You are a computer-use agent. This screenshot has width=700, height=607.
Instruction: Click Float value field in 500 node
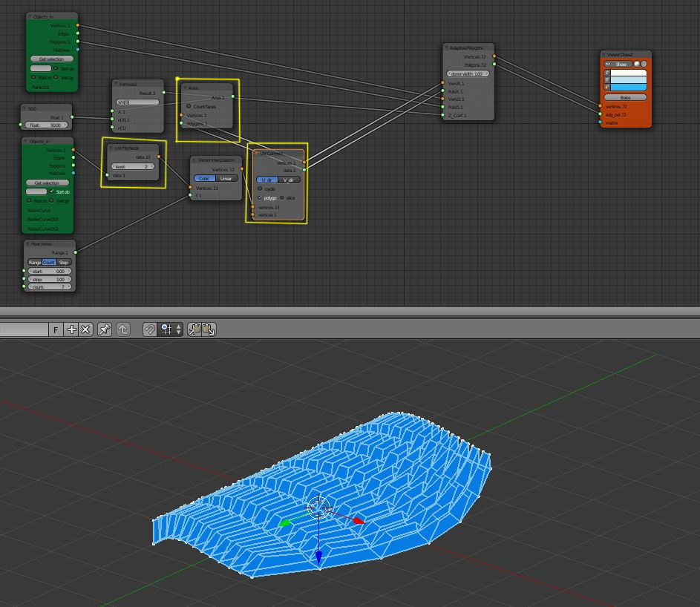(x=47, y=125)
